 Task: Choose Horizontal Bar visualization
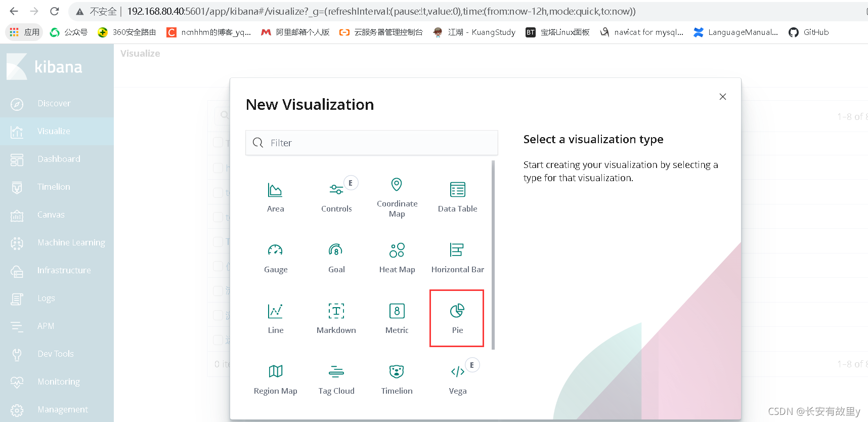[x=458, y=258]
